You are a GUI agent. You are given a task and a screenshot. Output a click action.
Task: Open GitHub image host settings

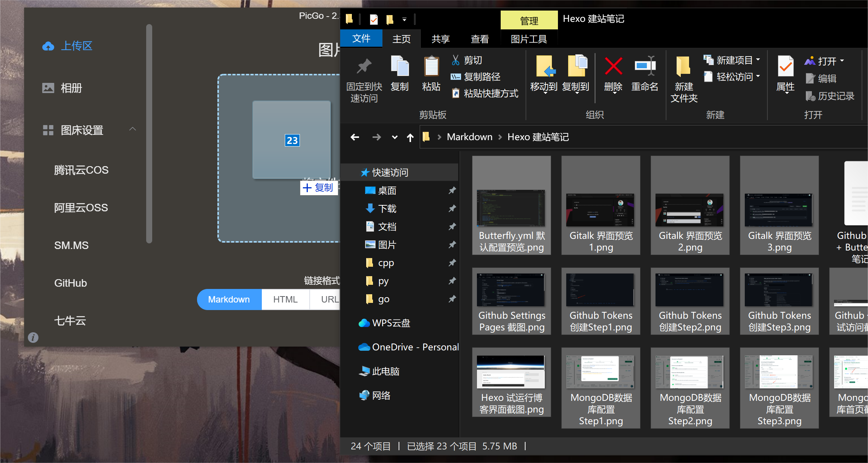[70, 283]
